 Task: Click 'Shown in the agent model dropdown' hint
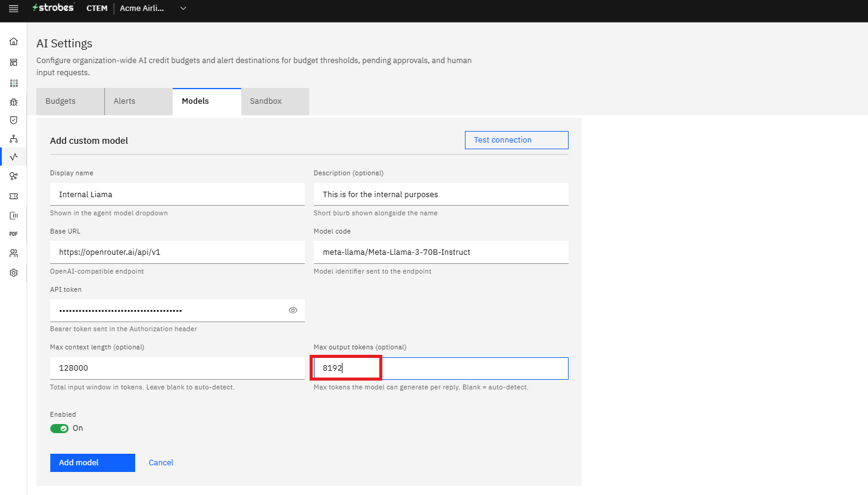[109, 213]
